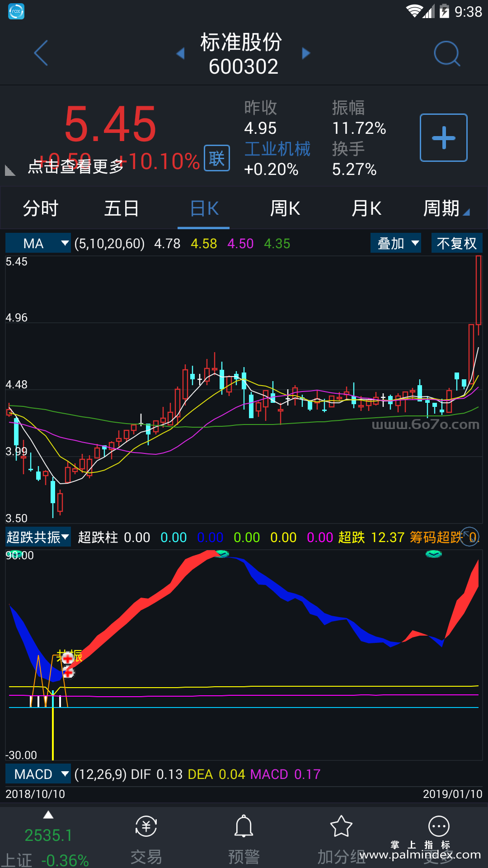Tap the round icon beside 筹码超跌

pos(470,537)
